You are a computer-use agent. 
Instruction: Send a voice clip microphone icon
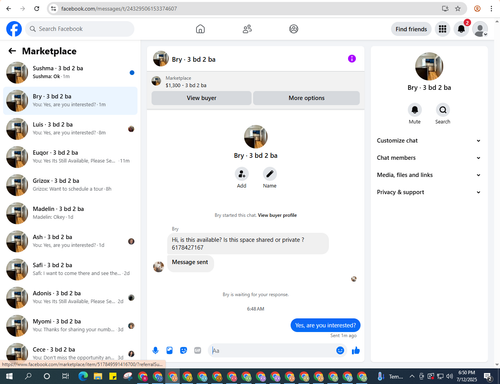(x=155, y=350)
